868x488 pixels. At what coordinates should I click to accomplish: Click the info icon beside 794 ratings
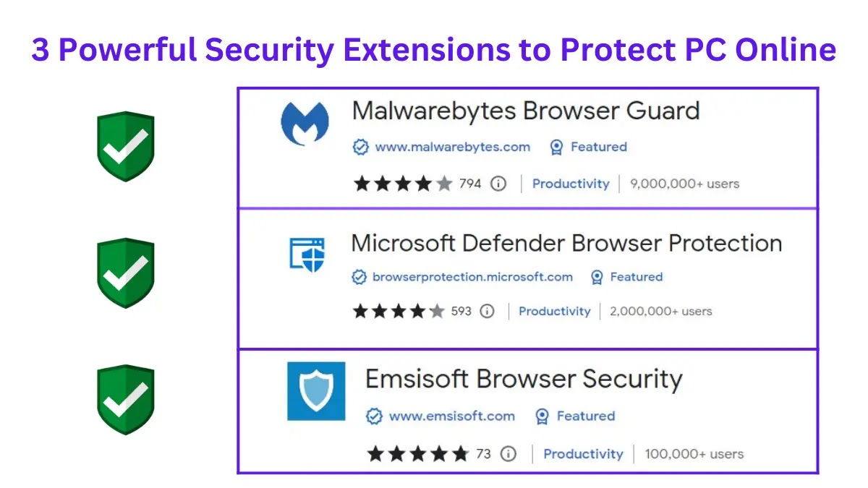pyautogui.click(x=498, y=184)
